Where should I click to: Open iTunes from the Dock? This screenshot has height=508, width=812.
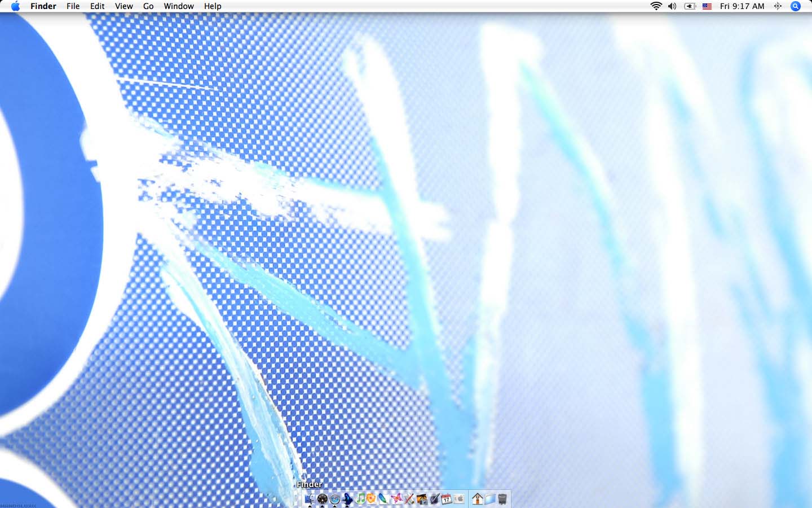360,498
